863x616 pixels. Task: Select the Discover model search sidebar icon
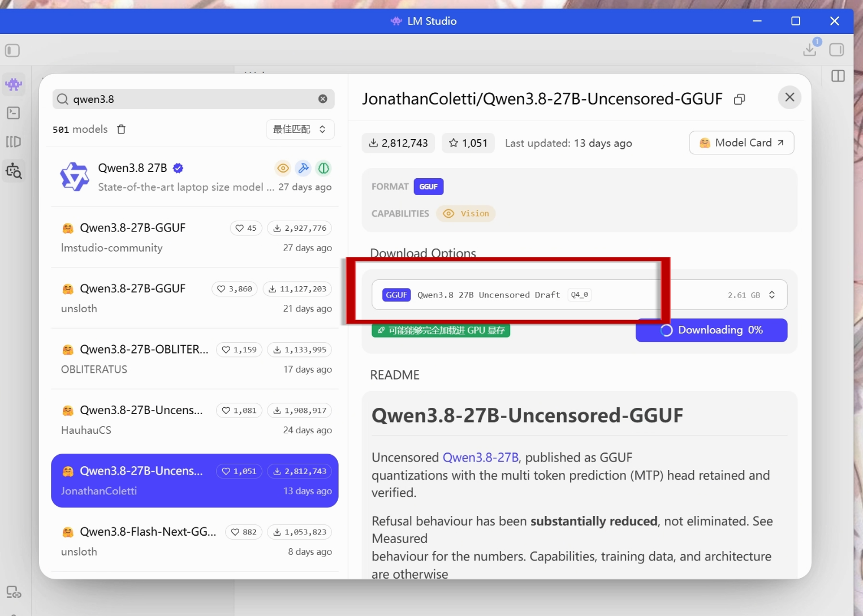click(x=14, y=171)
